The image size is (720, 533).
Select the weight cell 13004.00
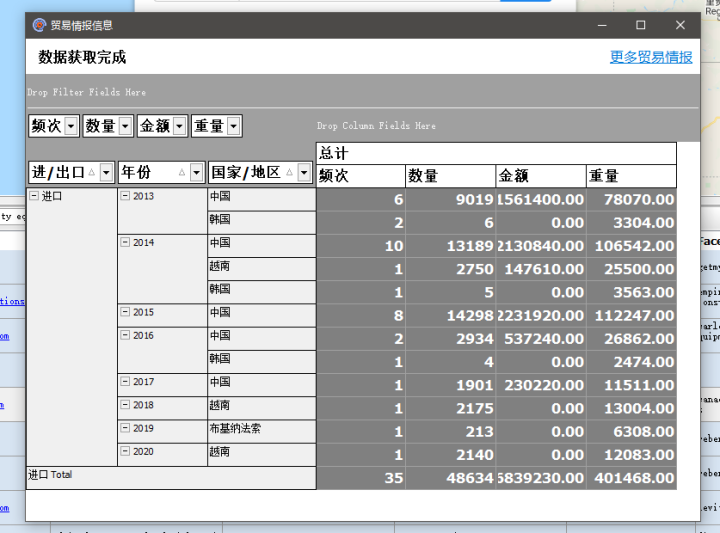632,408
